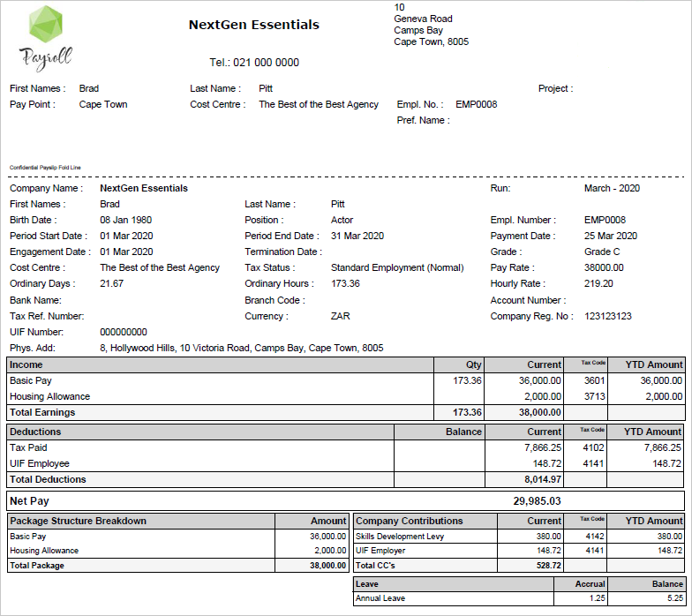Click the Confidential Payslip Fold Line text
692x616 pixels.
[45, 168]
